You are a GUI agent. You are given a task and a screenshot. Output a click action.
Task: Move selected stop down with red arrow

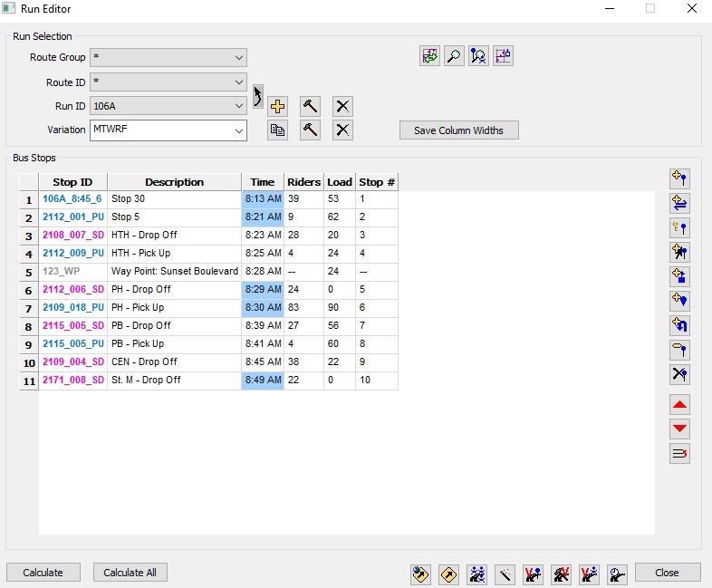[x=679, y=429]
